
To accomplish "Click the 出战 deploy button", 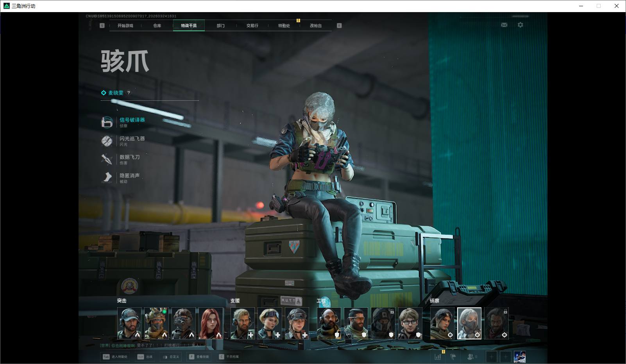I will pos(145,357).
